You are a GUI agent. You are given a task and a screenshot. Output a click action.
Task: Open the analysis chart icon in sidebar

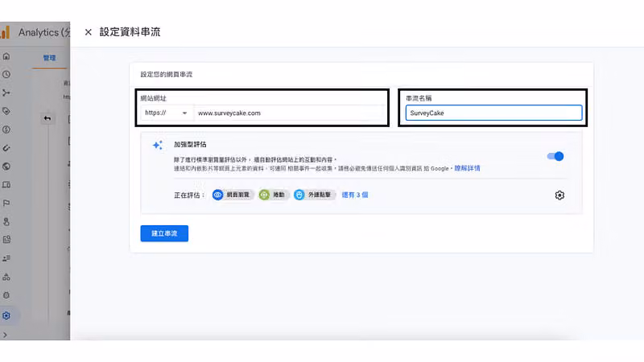click(x=6, y=240)
